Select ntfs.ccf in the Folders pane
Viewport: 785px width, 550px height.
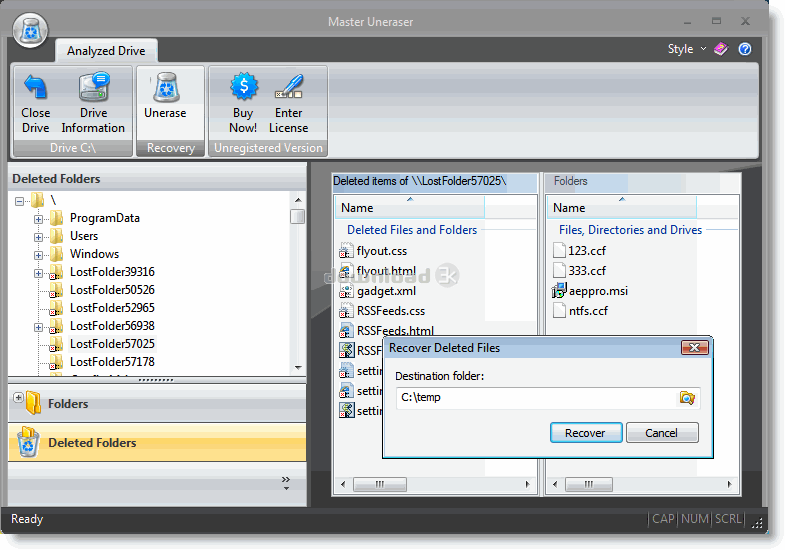588,311
